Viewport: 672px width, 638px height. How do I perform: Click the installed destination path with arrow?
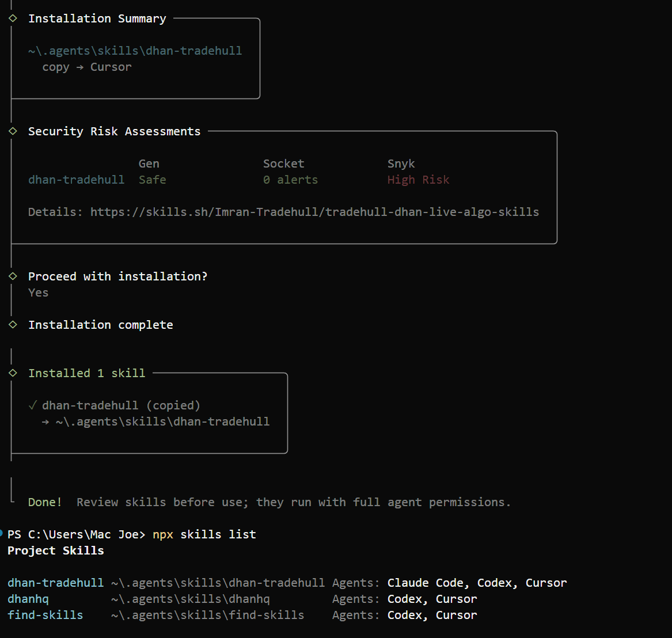point(156,422)
